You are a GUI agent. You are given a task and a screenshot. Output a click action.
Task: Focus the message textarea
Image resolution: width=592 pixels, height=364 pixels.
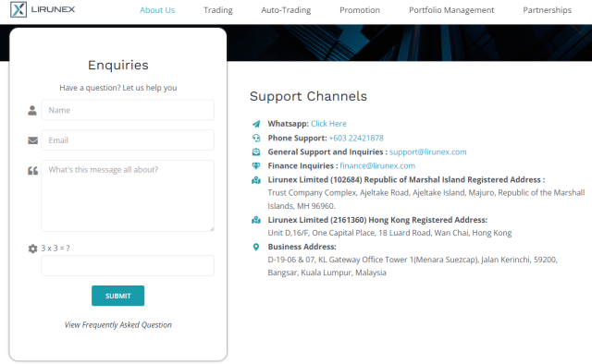(x=128, y=196)
